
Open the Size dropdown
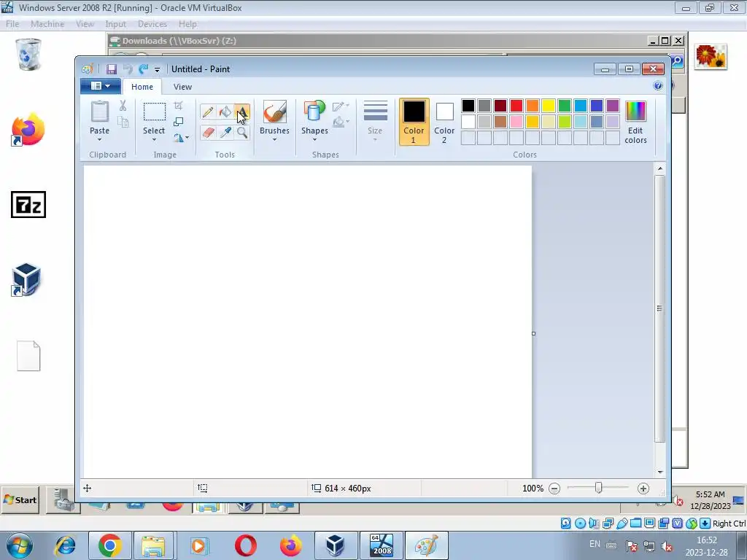[x=375, y=122]
